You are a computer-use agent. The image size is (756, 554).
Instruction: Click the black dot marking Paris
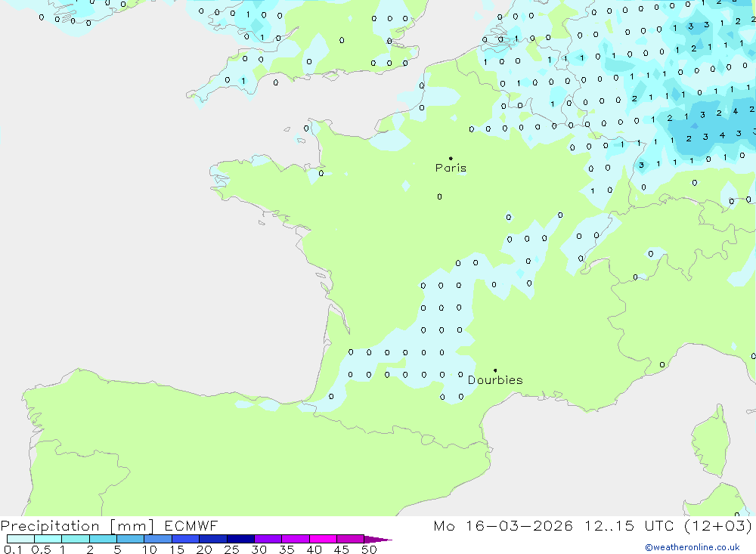(x=451, y=158)
